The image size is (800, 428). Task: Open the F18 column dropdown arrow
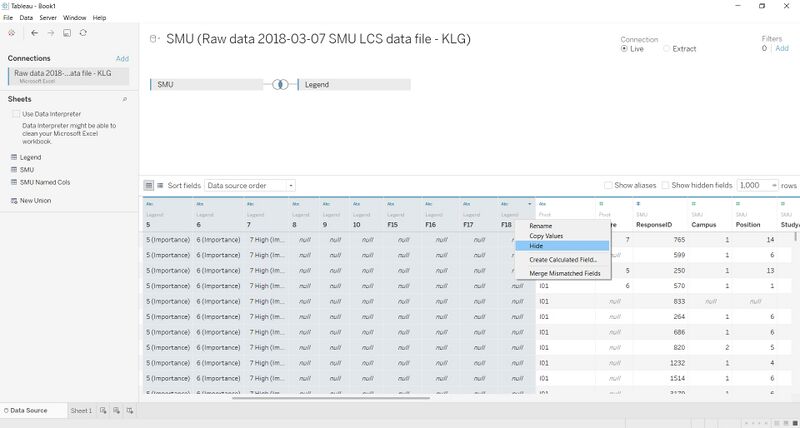point(530,204)
